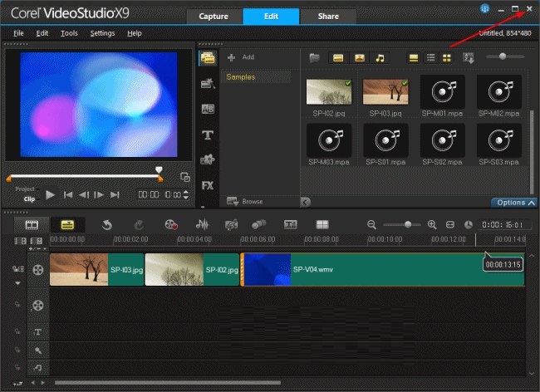Viewport: 540px width, 392px height.
Task: Fit project in timeline window
Action: (x=450, y=225)
